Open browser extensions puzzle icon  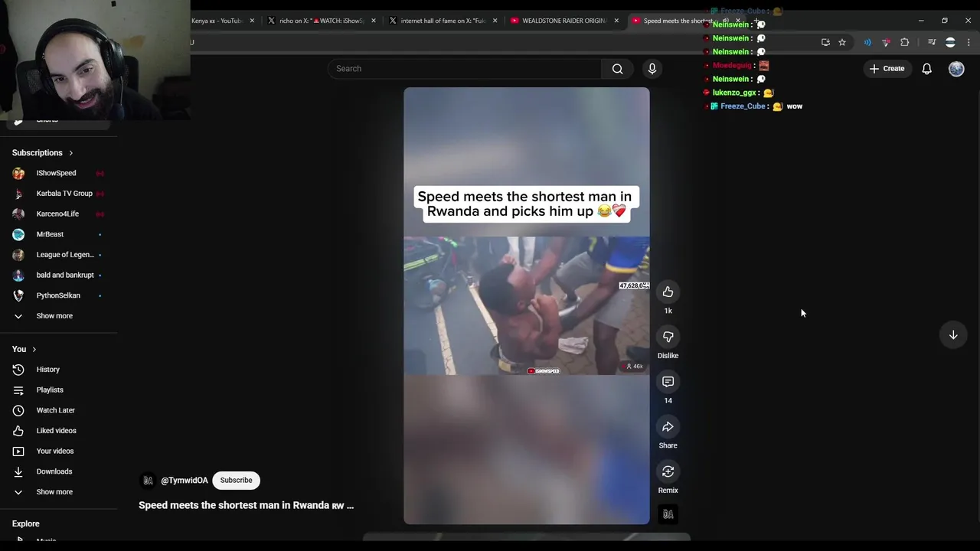coord(905,43)
